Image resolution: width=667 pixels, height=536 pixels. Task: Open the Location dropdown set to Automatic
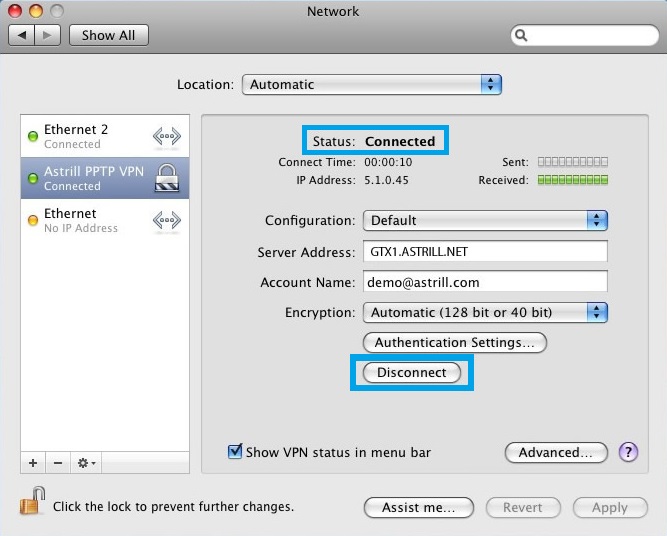[371, 85]
